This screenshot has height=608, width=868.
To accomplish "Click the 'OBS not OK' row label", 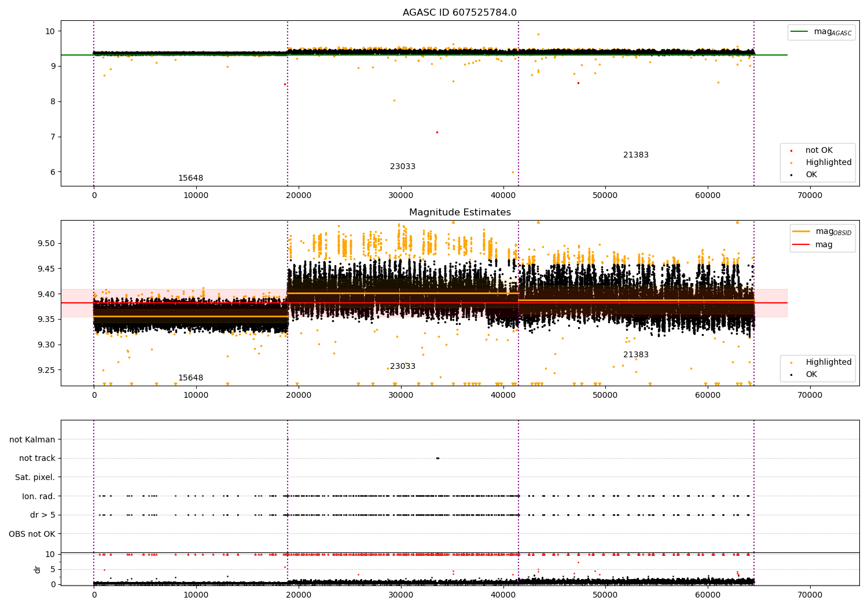I will click(x=32, y=534).
